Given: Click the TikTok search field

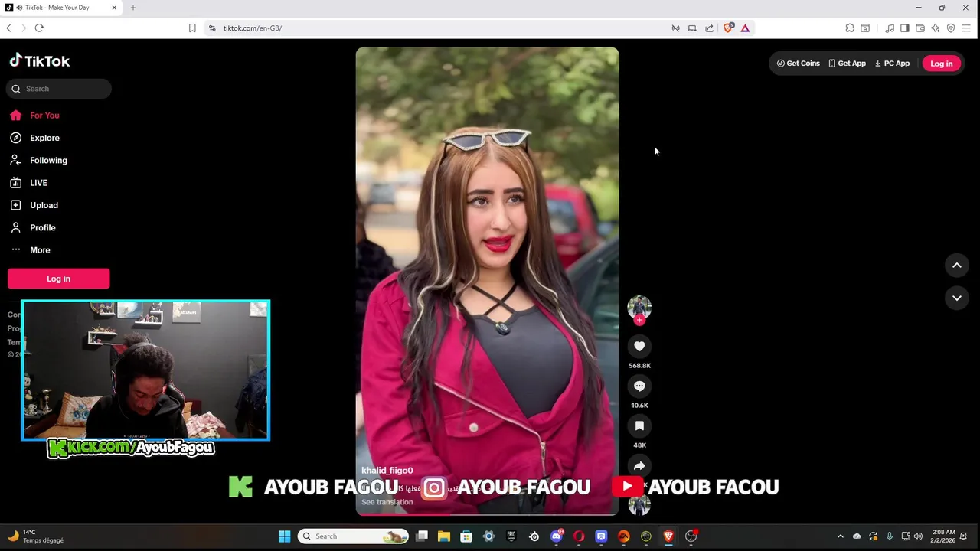Looking at the screenshot, I should (x=59, y=89).
